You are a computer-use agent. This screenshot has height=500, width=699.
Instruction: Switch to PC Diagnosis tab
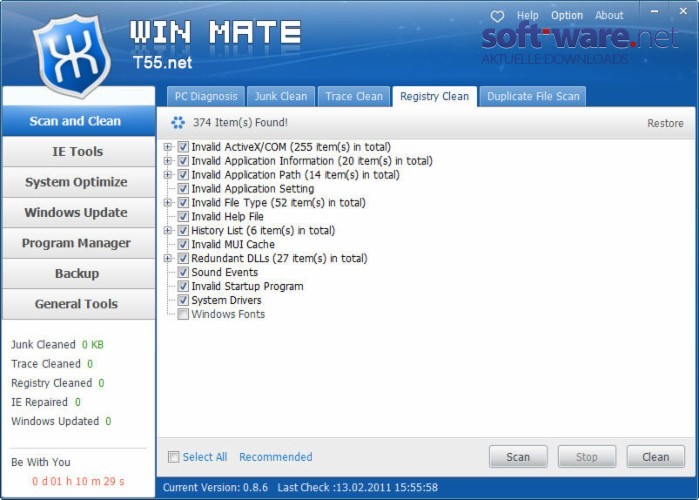(206, 96)
